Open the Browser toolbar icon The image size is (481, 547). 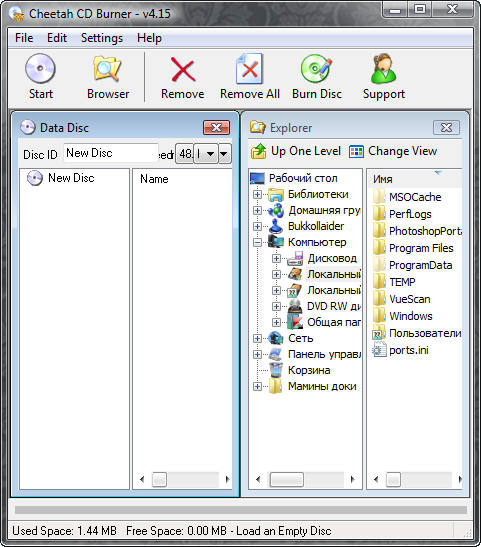pos(107,69)
